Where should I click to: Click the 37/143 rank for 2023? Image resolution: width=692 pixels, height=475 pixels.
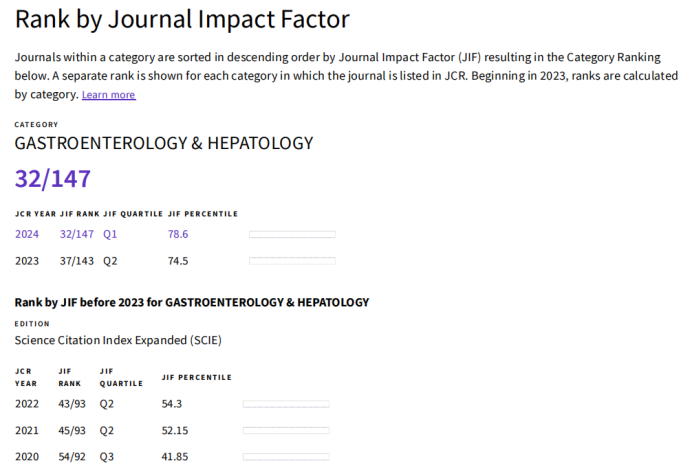77,261
